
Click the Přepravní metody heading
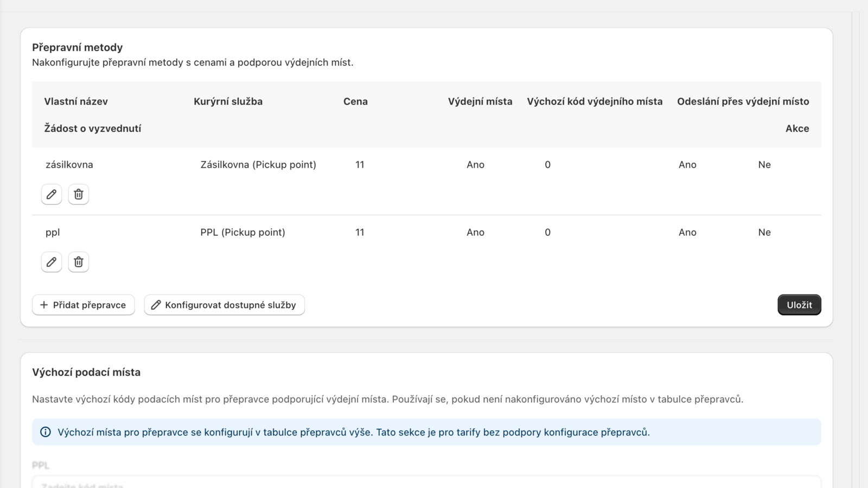tap(78, 48)
